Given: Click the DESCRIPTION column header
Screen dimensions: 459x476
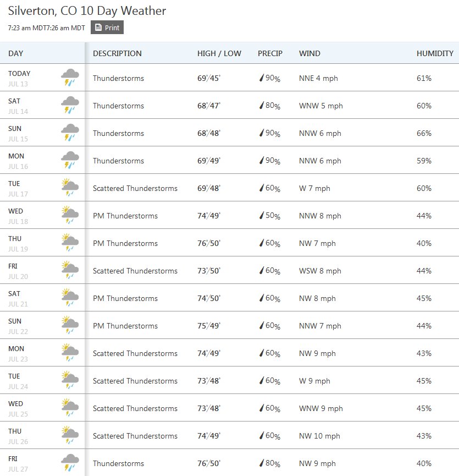Looking at the screenshot, I should coord(117,53).
